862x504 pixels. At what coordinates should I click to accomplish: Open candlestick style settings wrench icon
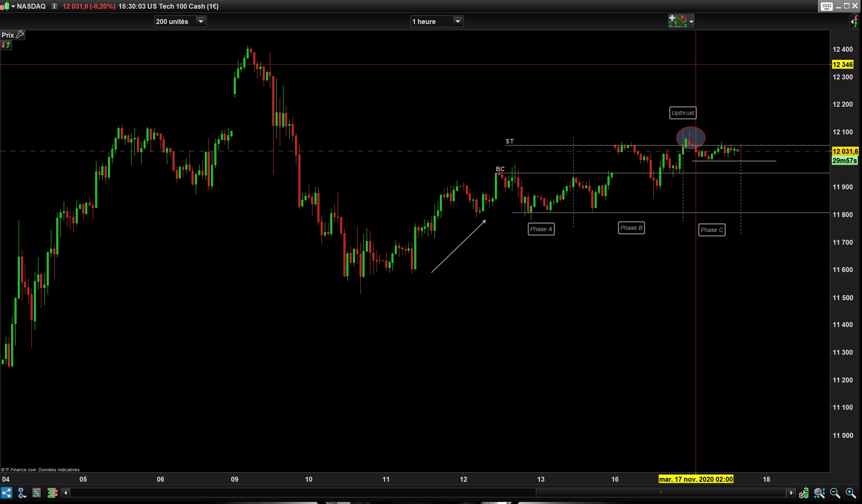[804, 492]
